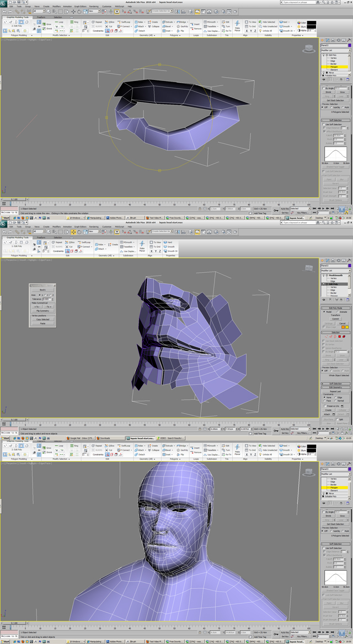Click Relax tool in half-face model window ribbon

pos(99,245)
